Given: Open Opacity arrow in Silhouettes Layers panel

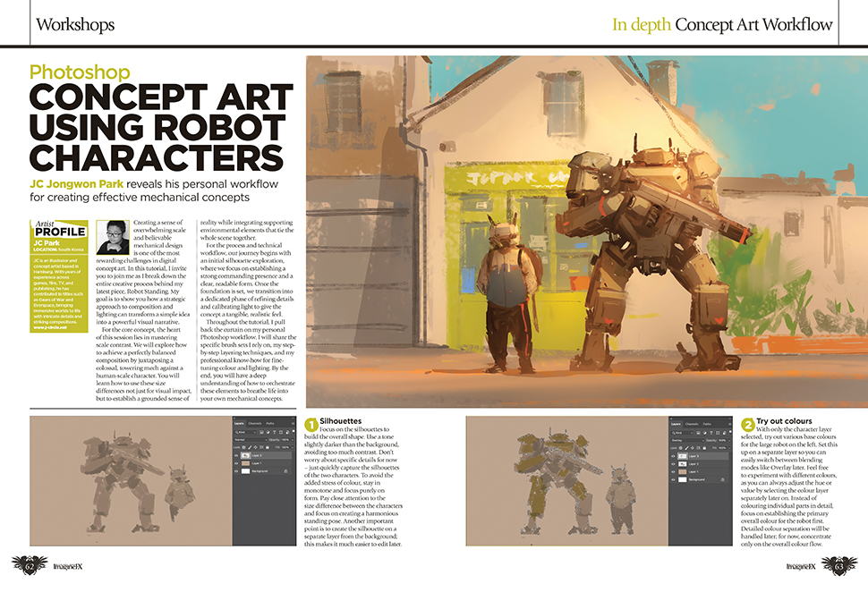Looking at the screenshot, I should pyautogui.click(x=293, y=440).
